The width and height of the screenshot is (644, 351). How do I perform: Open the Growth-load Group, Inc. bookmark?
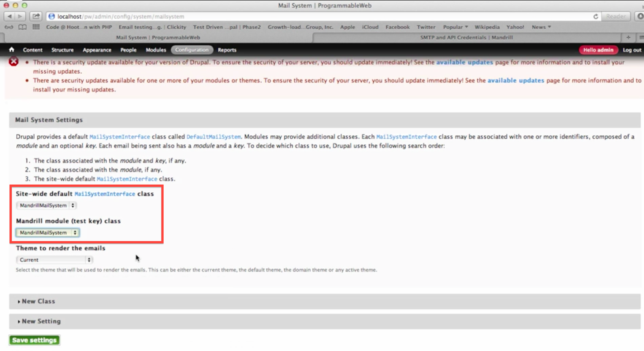coord(301,27)
